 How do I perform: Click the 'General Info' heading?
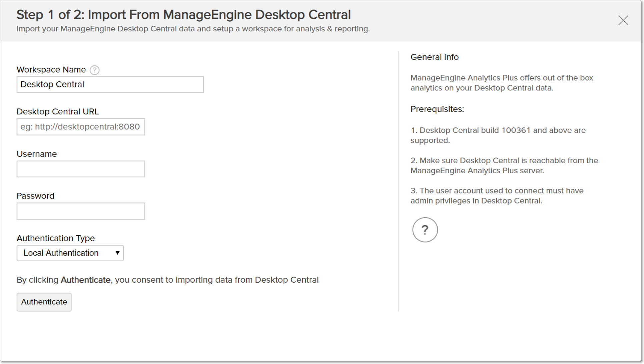pos(435,57)
